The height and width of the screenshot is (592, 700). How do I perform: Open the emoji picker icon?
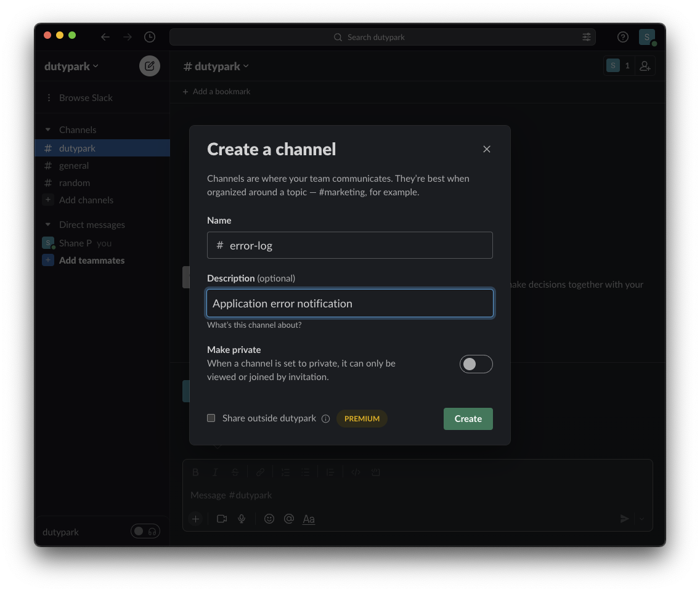[269, 519]
